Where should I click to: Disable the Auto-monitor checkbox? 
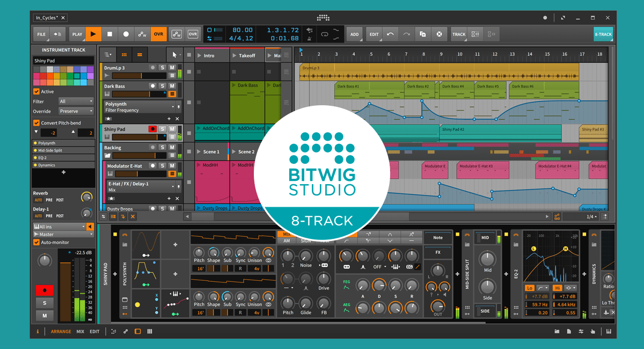(36, 242)
